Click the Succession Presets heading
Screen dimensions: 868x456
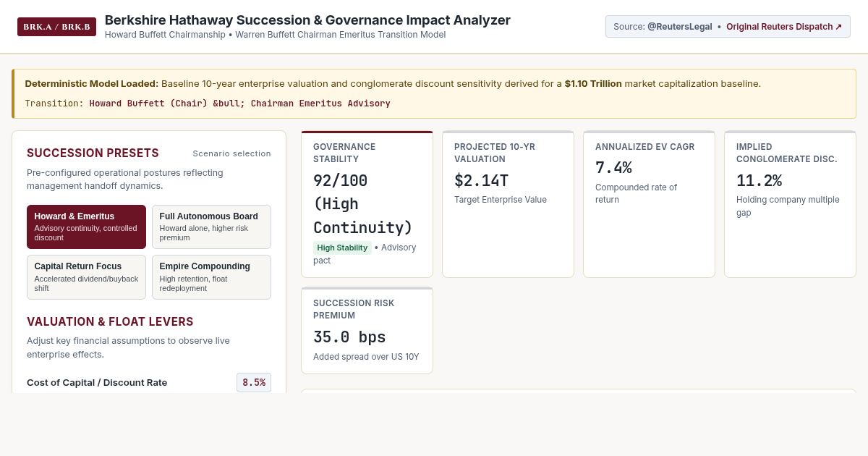click(x=93, y=153)
